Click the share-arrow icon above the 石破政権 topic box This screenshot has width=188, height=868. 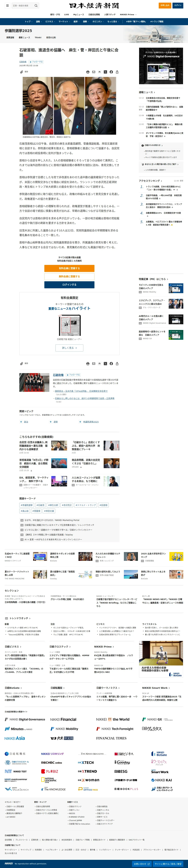click(117, 364)
